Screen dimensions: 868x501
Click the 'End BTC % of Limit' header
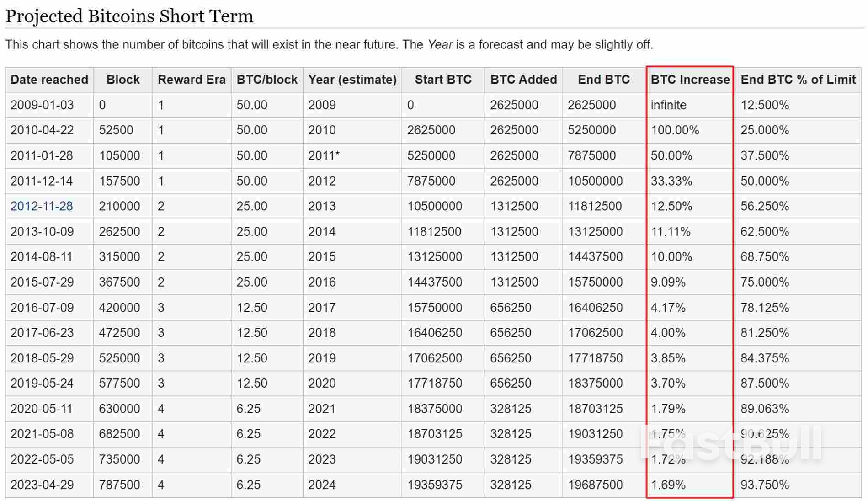pos(798,80)
